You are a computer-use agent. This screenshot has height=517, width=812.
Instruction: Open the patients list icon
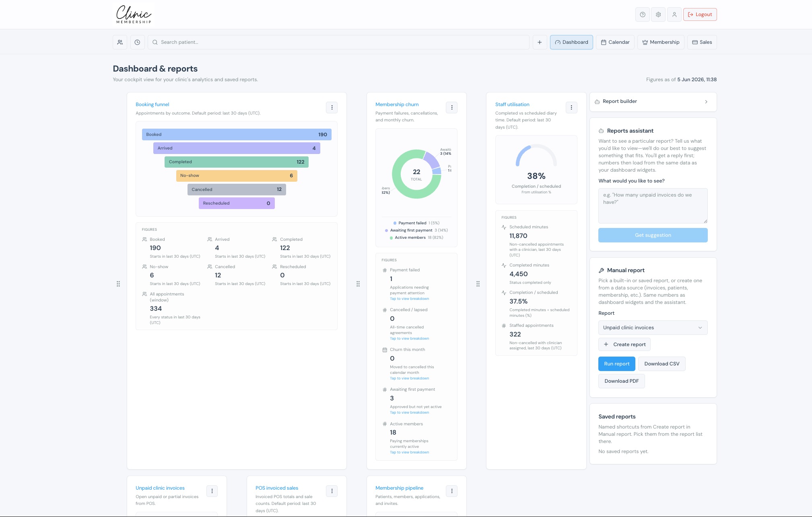point(120,42)
